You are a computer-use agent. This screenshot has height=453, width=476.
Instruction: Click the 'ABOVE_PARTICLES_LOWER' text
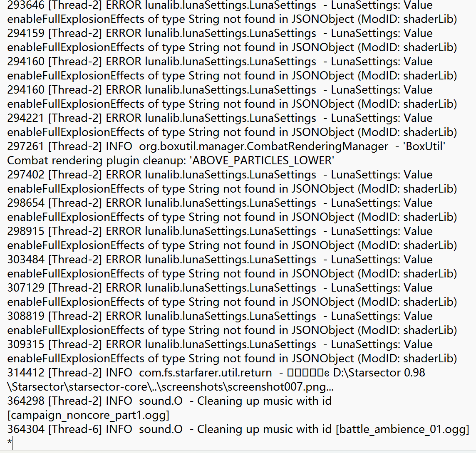262,161
